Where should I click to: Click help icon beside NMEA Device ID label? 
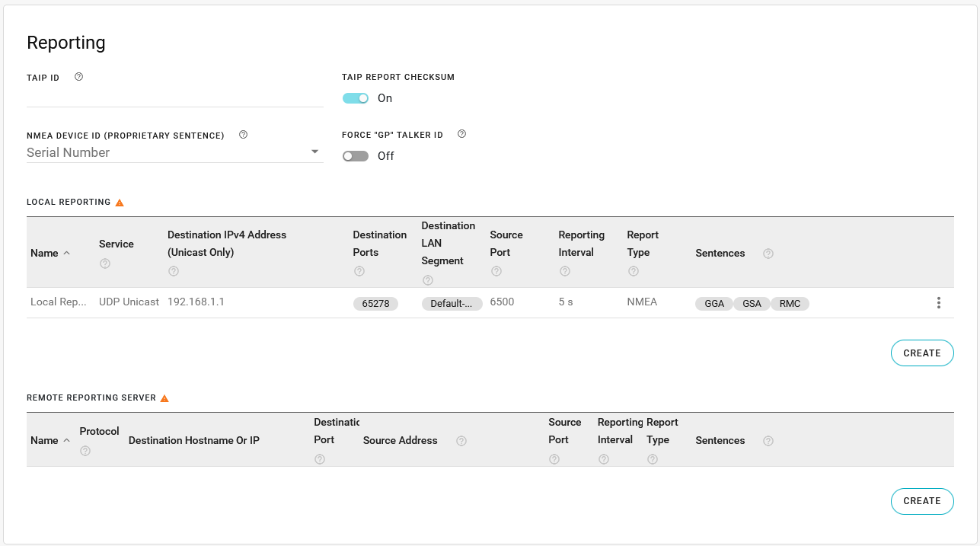tap(243, 135)
